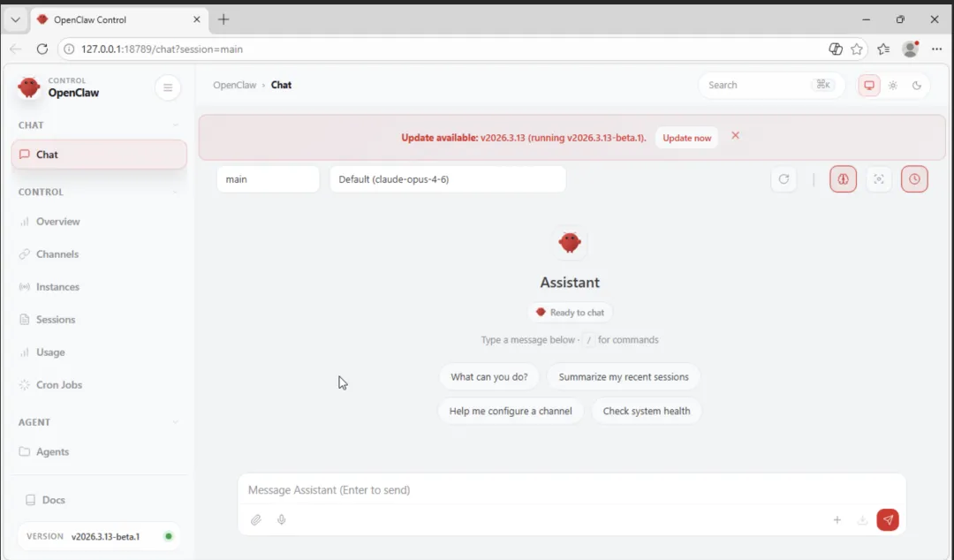Click the paperclip attach file icon
The width and height of the screenshot is (954, 560).
tap(256, 520)
